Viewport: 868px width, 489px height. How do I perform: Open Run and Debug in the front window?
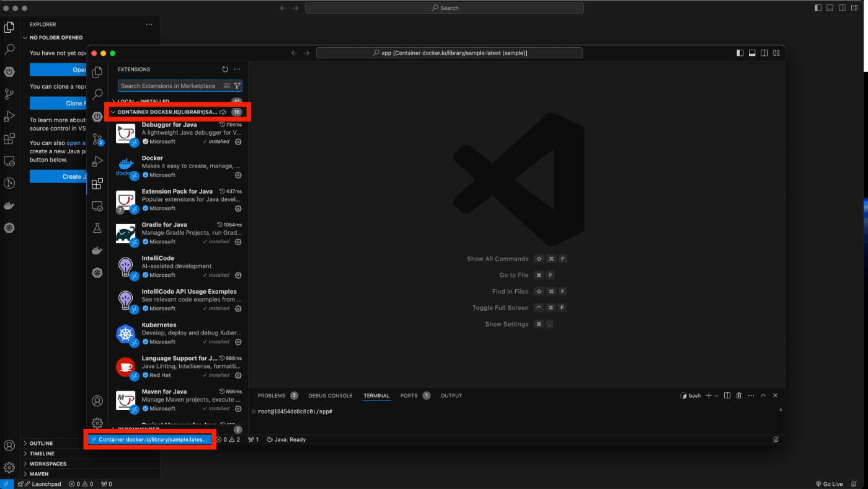pyautogui.click(x=97, y=161)
